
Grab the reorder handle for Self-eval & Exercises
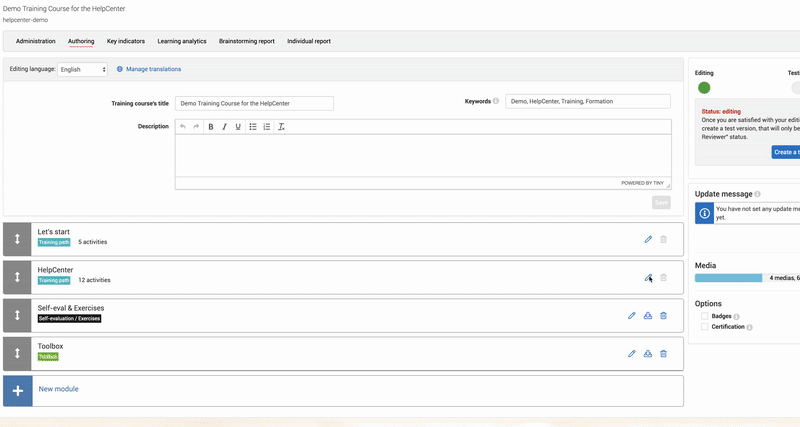coord(17,315)
